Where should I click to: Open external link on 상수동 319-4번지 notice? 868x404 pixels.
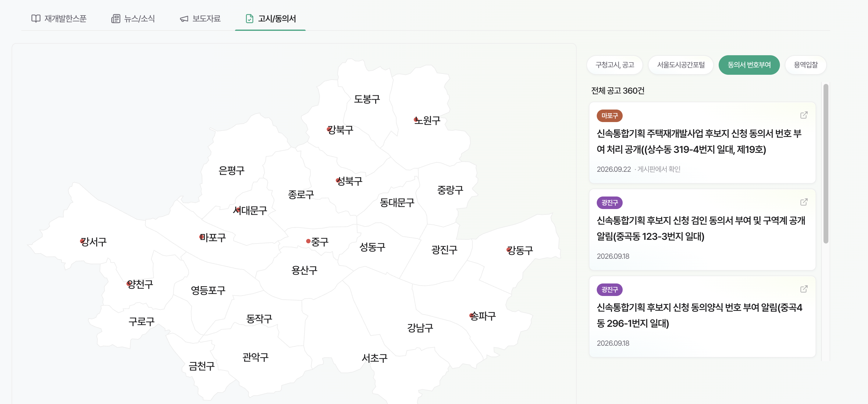804,115
